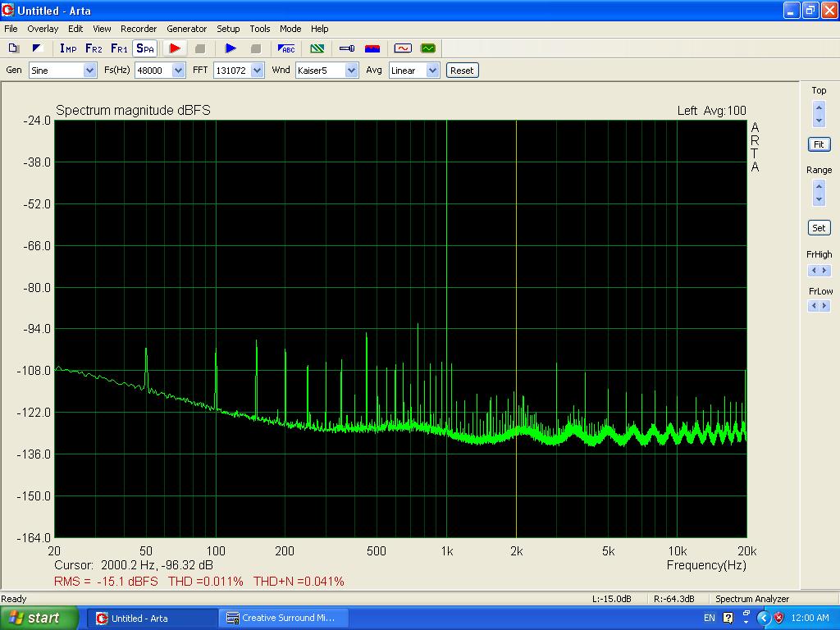This screenshot has width=840, height=630.
Task: Click the red-blue spectrum toolbar icon
Action: point(372,48)
